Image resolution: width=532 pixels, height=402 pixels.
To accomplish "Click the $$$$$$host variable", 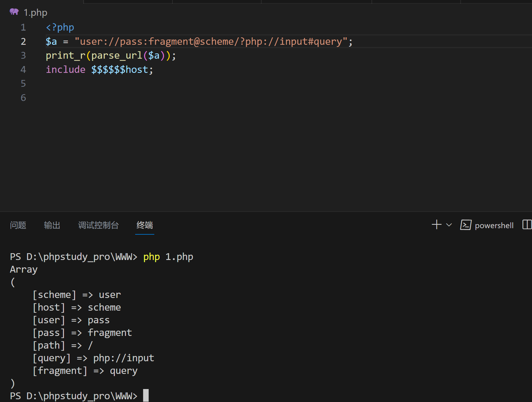I will click(120, 69).
